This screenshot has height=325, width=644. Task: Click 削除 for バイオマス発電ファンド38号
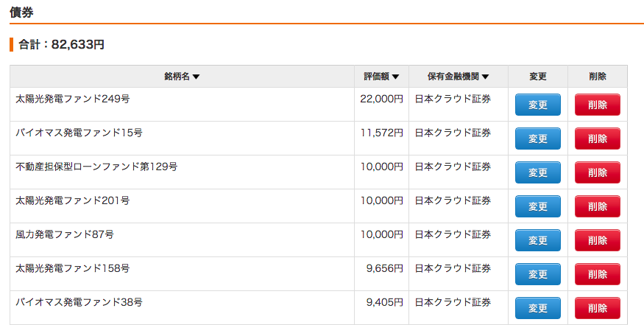tap(597, 308)
